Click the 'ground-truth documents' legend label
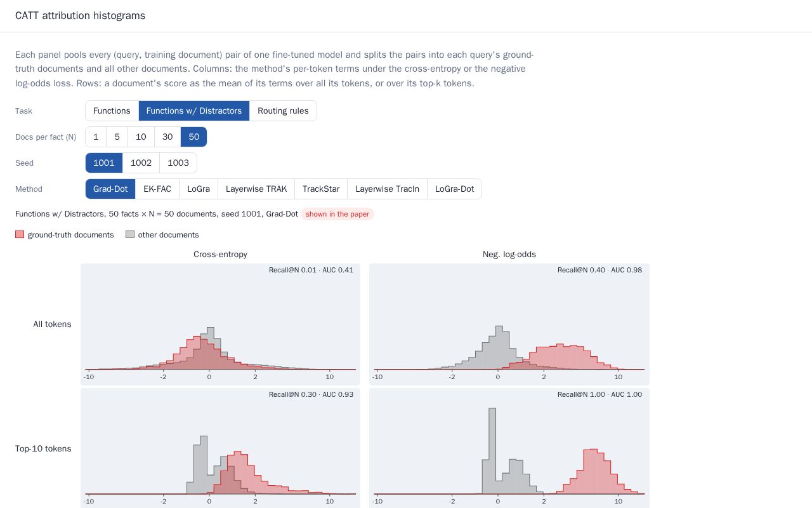 point(71,235)
